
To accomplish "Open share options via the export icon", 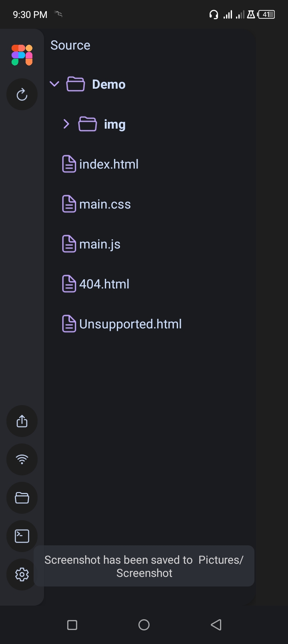I will point(22,421).
